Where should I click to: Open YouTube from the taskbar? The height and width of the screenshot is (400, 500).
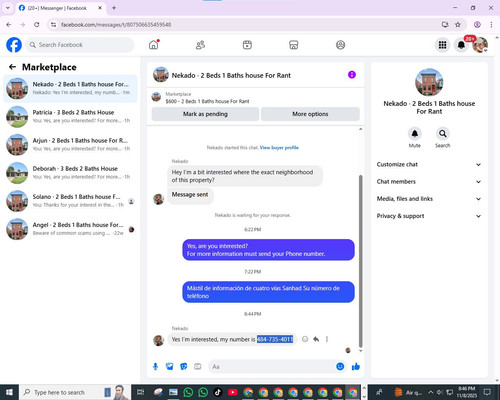coord(233,392)
